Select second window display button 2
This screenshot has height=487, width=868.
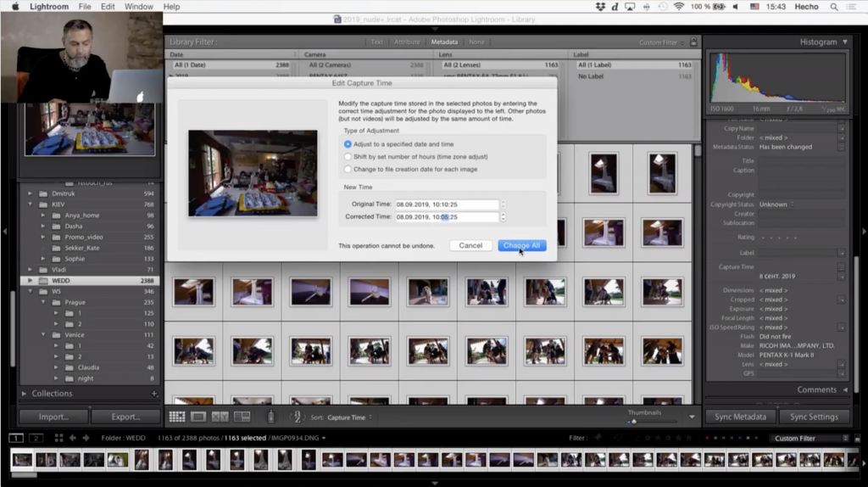(36, 439)
